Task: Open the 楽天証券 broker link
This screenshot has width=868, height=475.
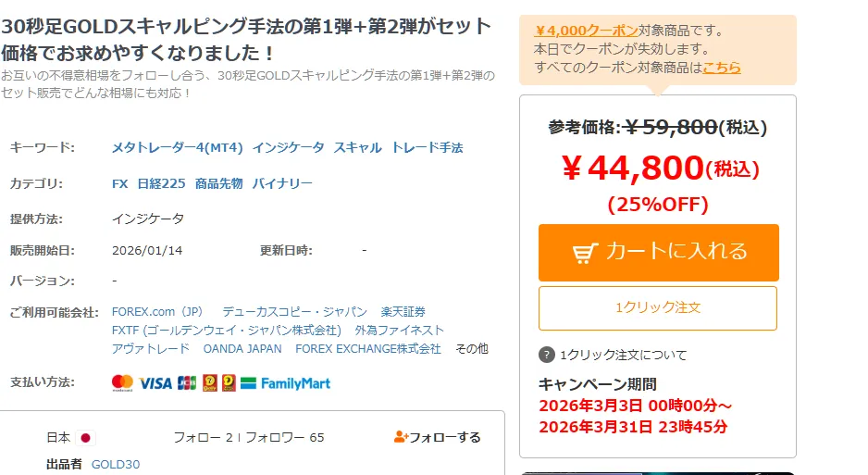Action: (x=403, y=311)
